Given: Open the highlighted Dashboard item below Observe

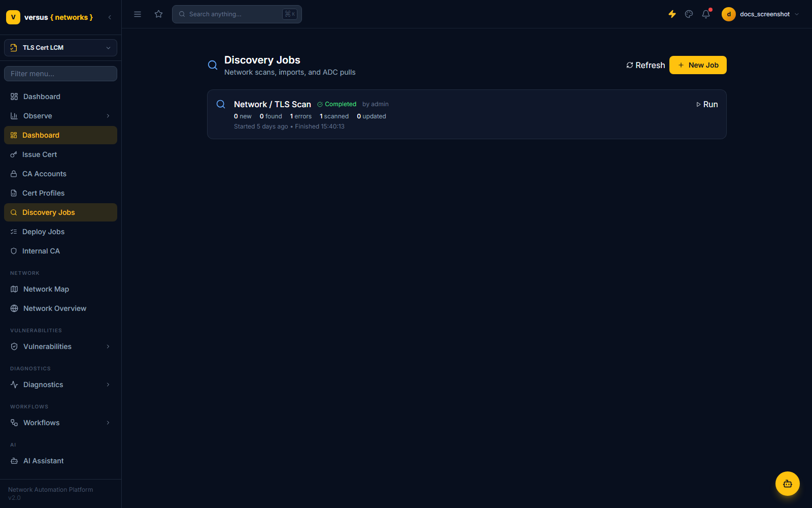Looking at the screenshot, I should [x=60, y=135].
